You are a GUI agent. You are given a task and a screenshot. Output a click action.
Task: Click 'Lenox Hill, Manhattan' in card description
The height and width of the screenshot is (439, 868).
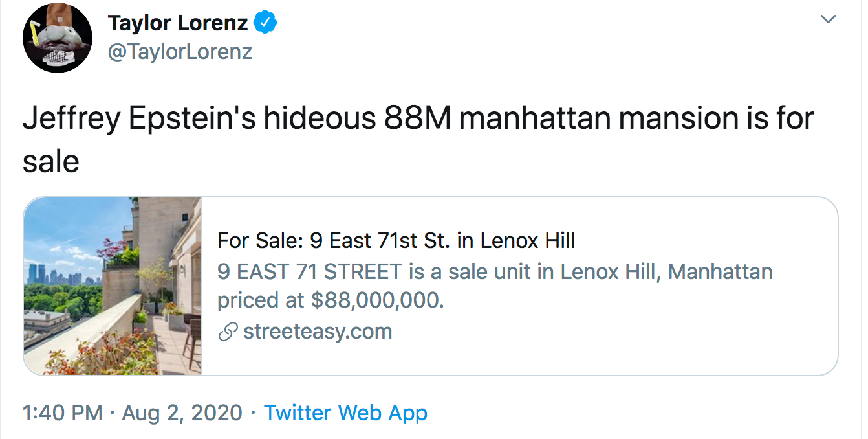[666, 271]
